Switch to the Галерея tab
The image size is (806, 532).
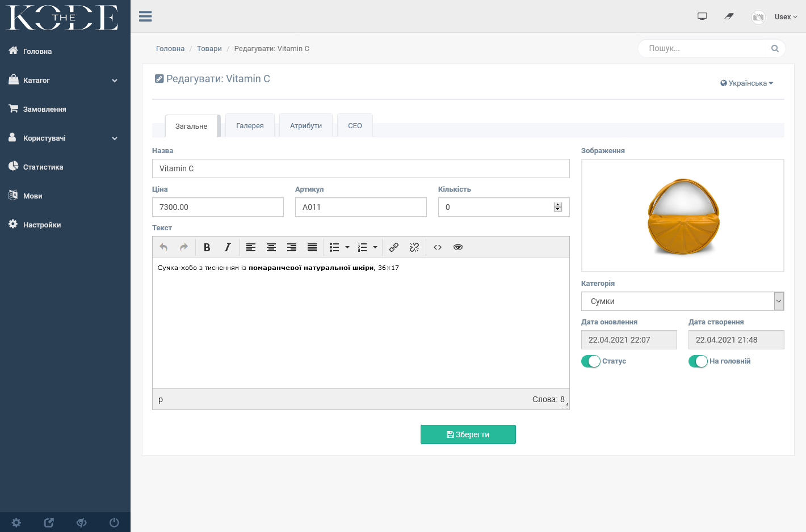(250, 126)
